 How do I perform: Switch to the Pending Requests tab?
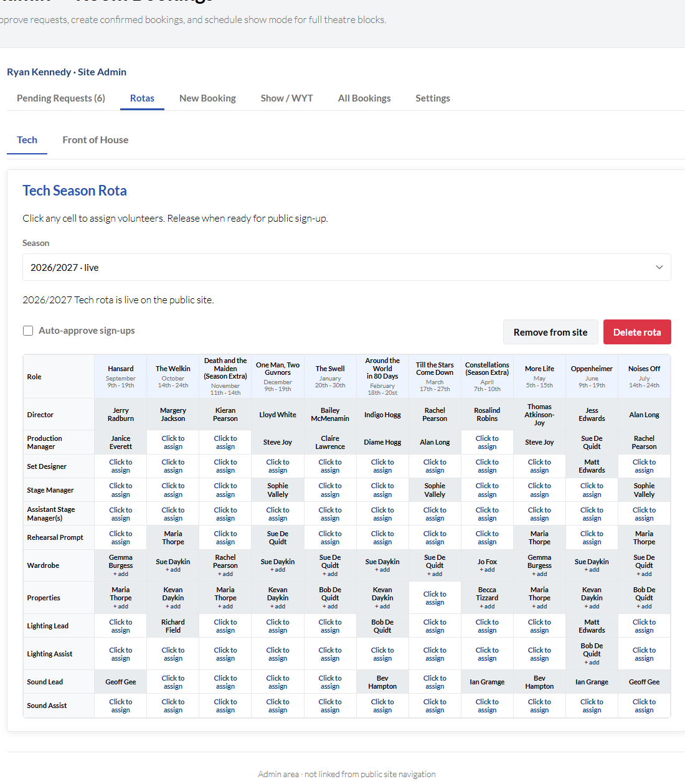tap(61, 98)
